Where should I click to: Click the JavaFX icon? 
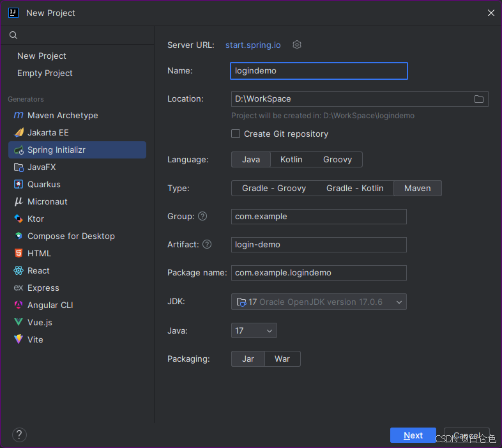pyautogui.click(x=19, y=167)
